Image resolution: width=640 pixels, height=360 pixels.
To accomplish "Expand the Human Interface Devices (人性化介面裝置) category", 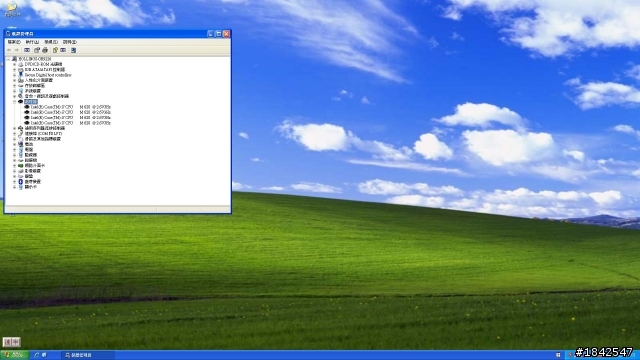I will click(14, 80).
